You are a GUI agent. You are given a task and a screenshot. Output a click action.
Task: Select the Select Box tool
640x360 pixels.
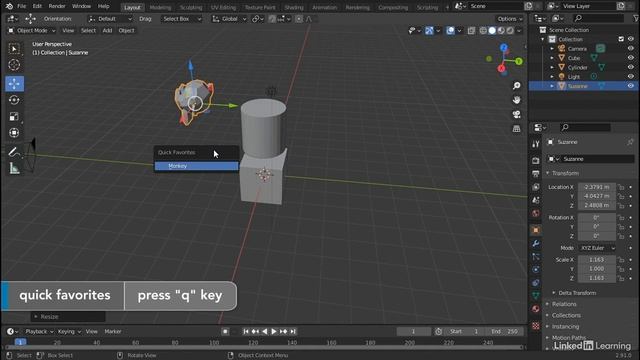14,49
